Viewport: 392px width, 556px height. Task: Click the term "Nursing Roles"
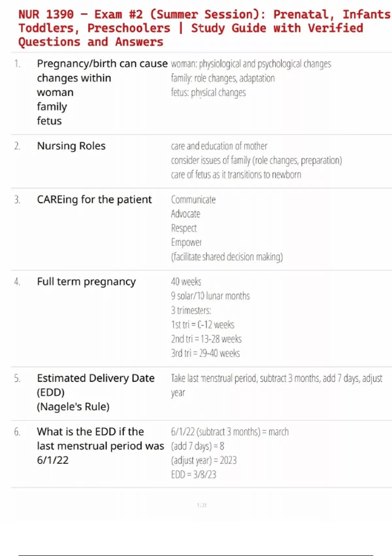pyautogui.click(x=71, y=146)
